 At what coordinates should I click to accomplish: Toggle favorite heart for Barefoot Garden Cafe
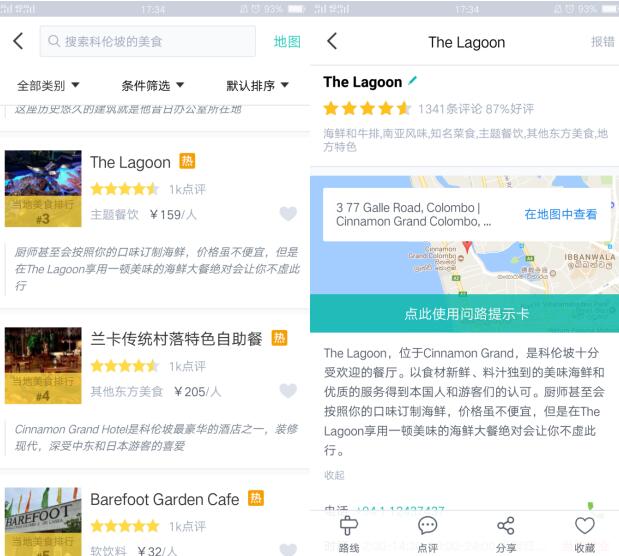click(288, 549)
